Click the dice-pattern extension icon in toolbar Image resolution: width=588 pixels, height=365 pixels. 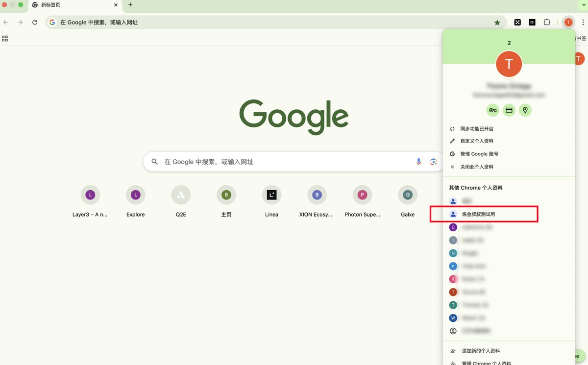coord(517,22)
